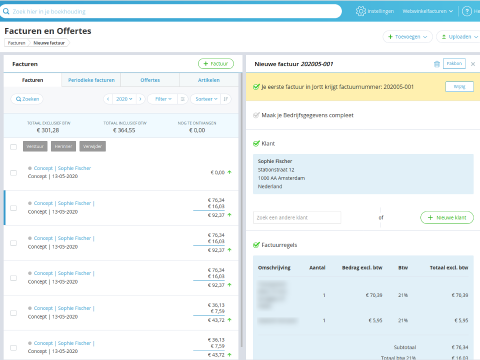The width and height of the screenshot is (480, 360).
Task: Click the Sophie Fischer customer address card
Action: (x=363, y=174)
